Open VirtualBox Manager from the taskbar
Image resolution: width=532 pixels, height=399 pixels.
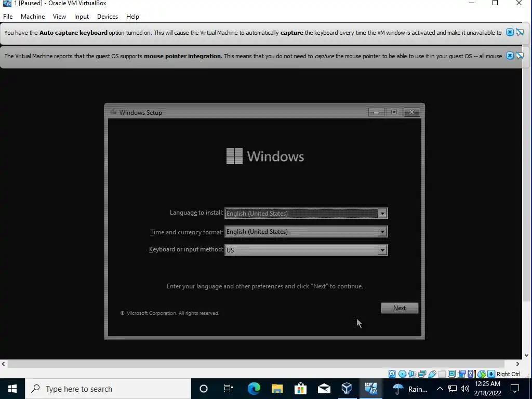347,389
